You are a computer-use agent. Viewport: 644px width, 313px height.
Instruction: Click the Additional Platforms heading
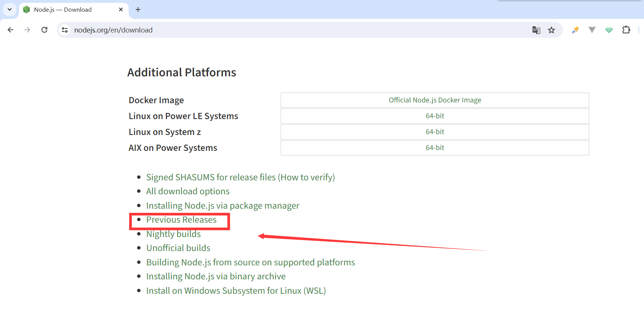click(182, 72)
